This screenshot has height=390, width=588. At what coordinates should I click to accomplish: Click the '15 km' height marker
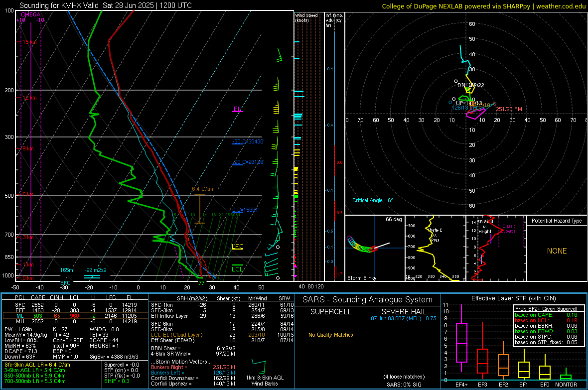pos(29,42)
